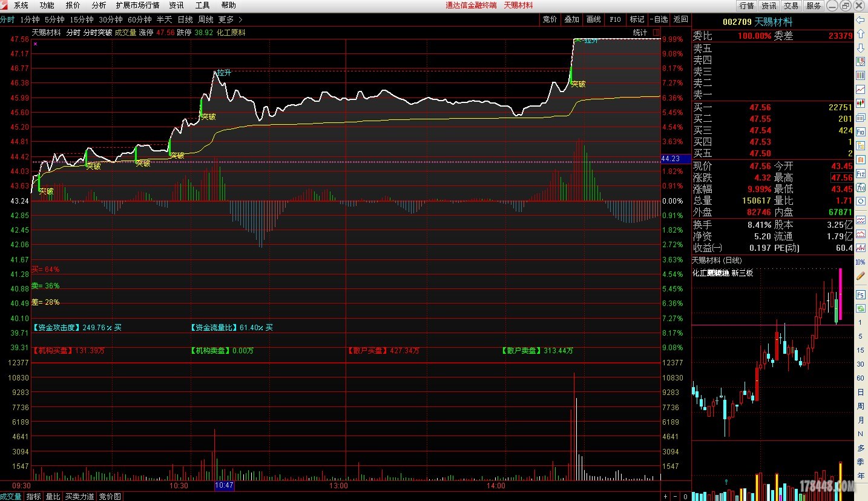Screen dimensions: 868x501
Task: Click the minus zoom button at chart bottom
Action: (676, 497)
